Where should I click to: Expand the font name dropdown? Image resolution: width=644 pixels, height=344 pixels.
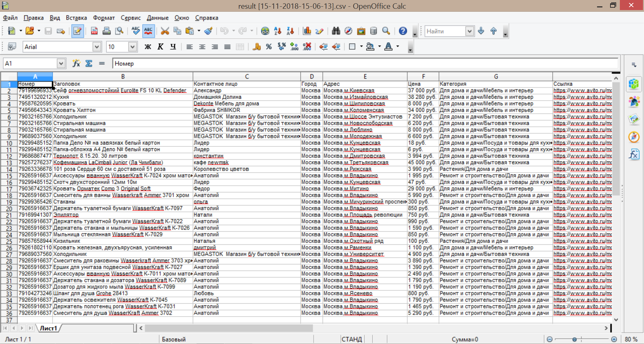coord(97,47)
